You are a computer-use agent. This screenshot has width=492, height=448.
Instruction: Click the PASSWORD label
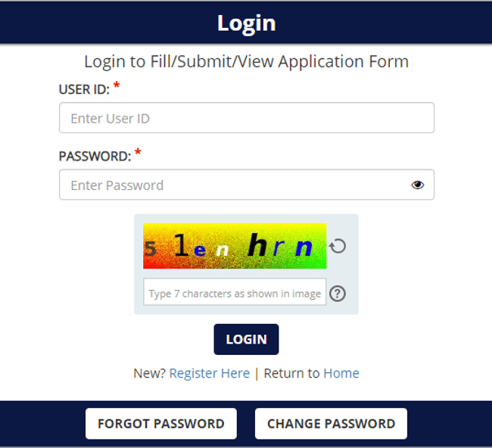(x=95, y=157)
